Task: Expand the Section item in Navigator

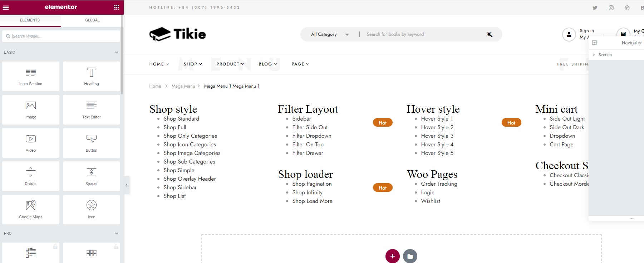Action: coord(594,55)
